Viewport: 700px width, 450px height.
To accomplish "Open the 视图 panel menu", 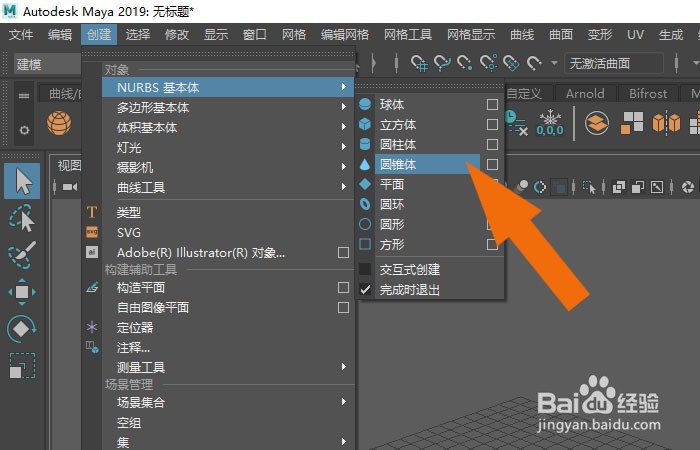I will (69, 166).
